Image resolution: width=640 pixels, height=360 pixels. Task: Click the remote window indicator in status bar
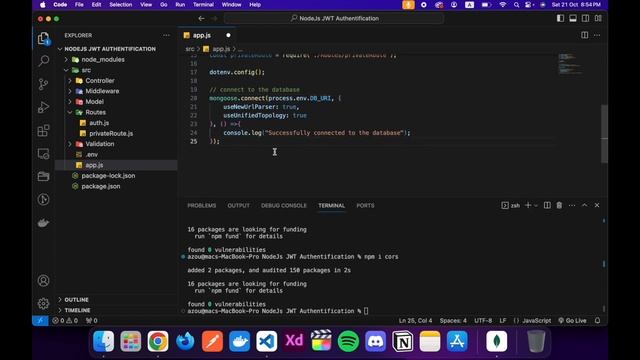tap(40, 320)
